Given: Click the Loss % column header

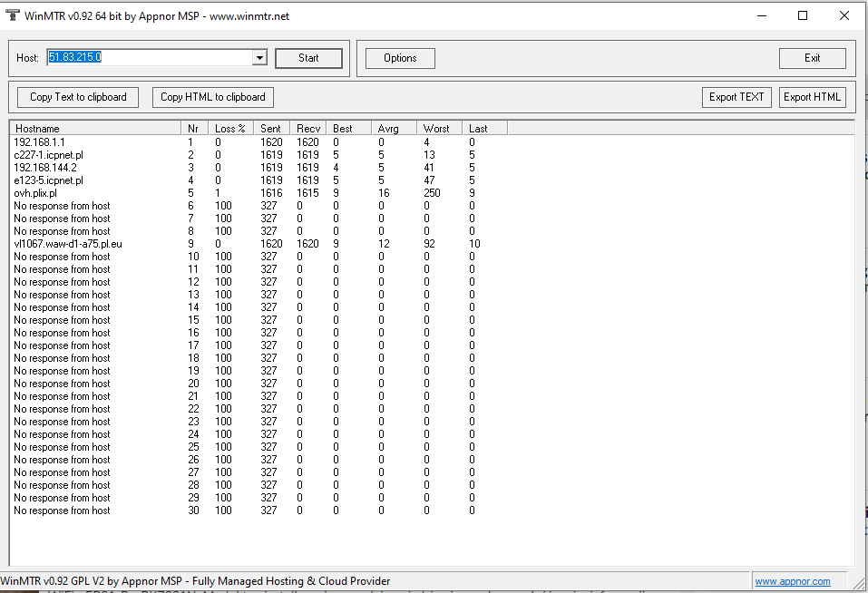Looking at the screenshot, I should tap(231, 129).
